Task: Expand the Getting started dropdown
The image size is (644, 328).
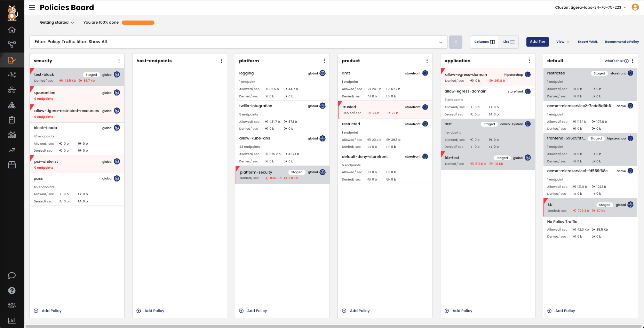Action: coord(57,23)
